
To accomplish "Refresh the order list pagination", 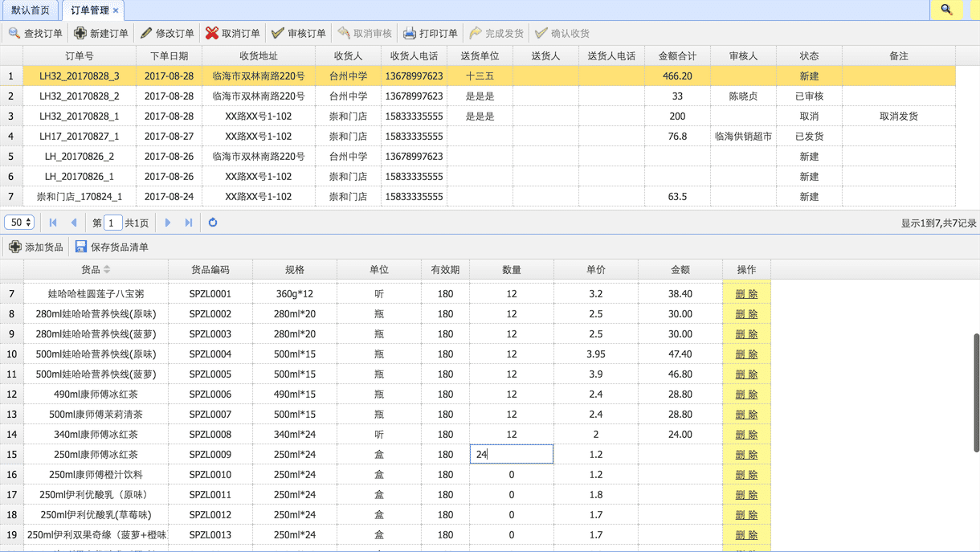I will point(213,223).
